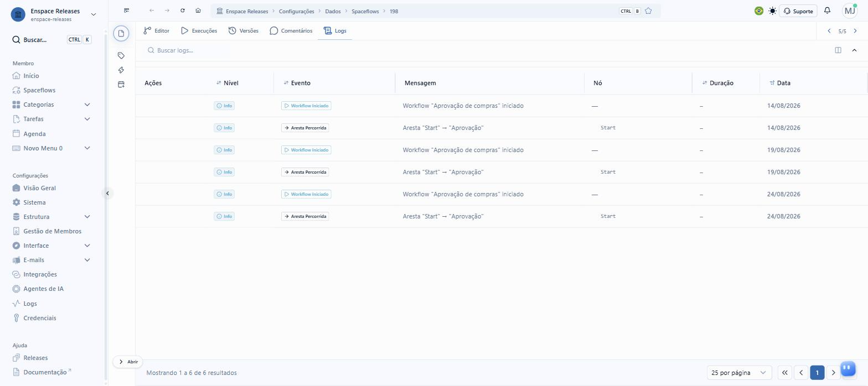
Task: Go back with the left arrow icon
Action: click(x=152, y=11)
